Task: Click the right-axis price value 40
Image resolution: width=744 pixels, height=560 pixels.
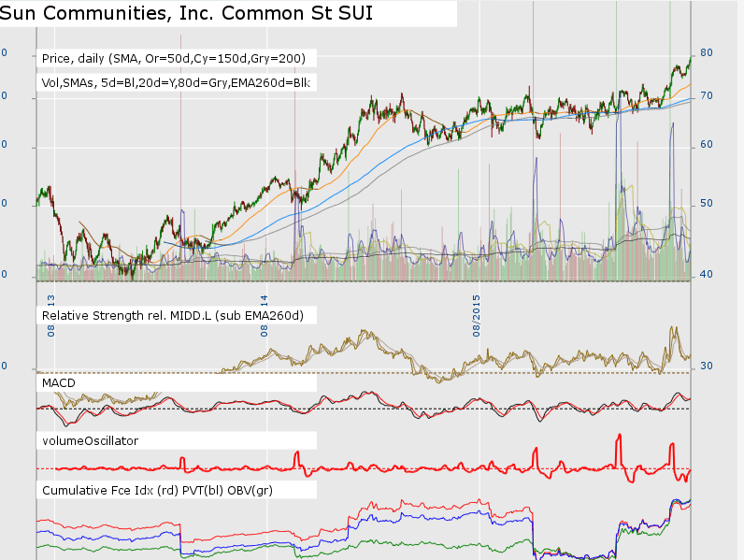Action: point(706,274)
